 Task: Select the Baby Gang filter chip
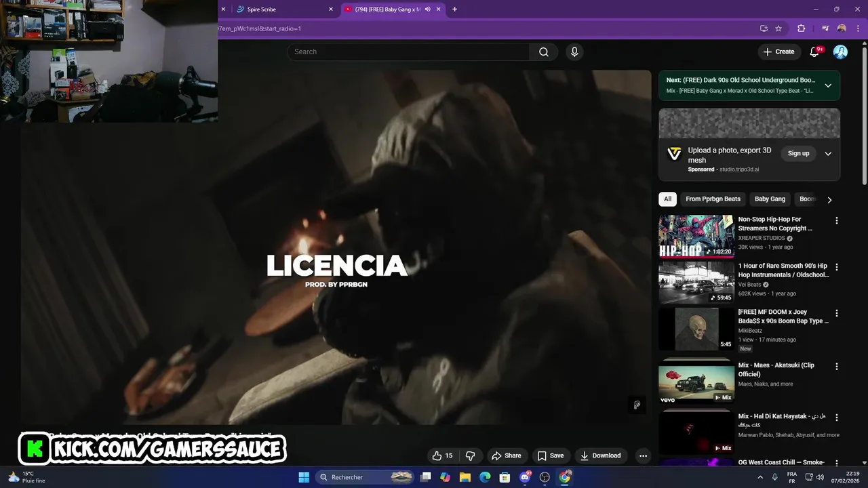coord(770,199)
